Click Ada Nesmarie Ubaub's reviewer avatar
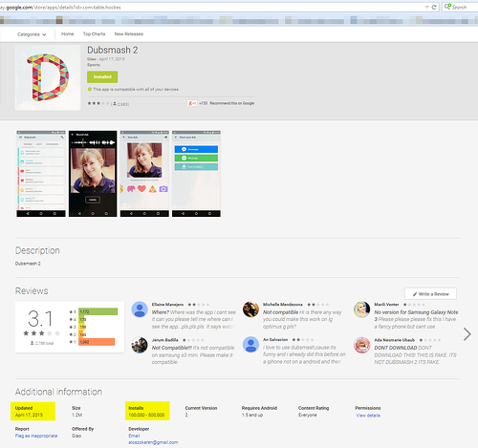Image resolution: width=478 pixels, height=448 pixels. pyautogui.click(x=361, y=345)
